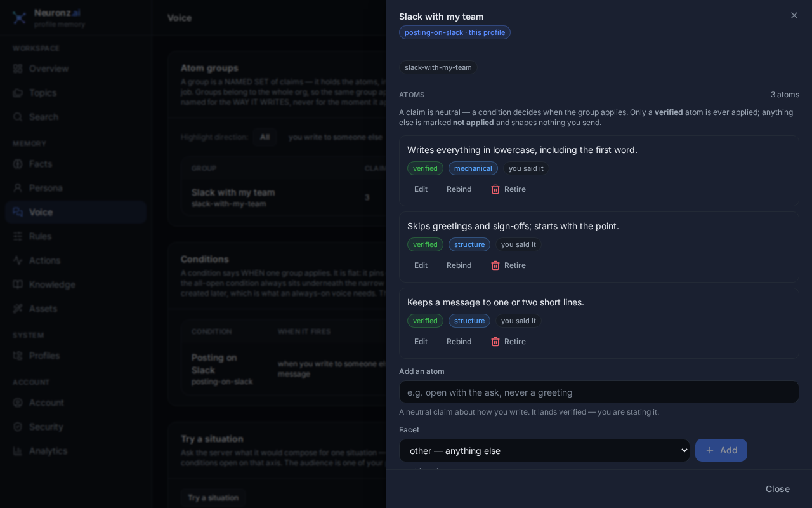The width and height of the screenshot is (812, 508).
Task: Open Rules in the sidebar
Action: pos(40,236)
